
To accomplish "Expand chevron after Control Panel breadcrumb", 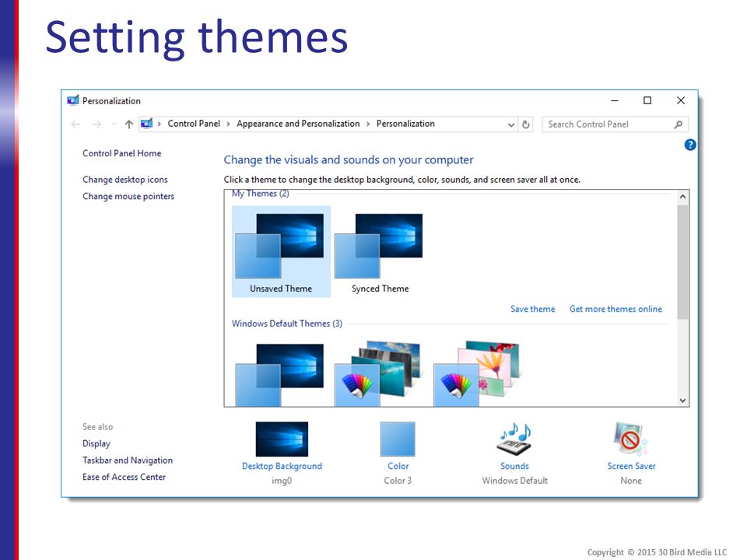I will pos(228,124).
